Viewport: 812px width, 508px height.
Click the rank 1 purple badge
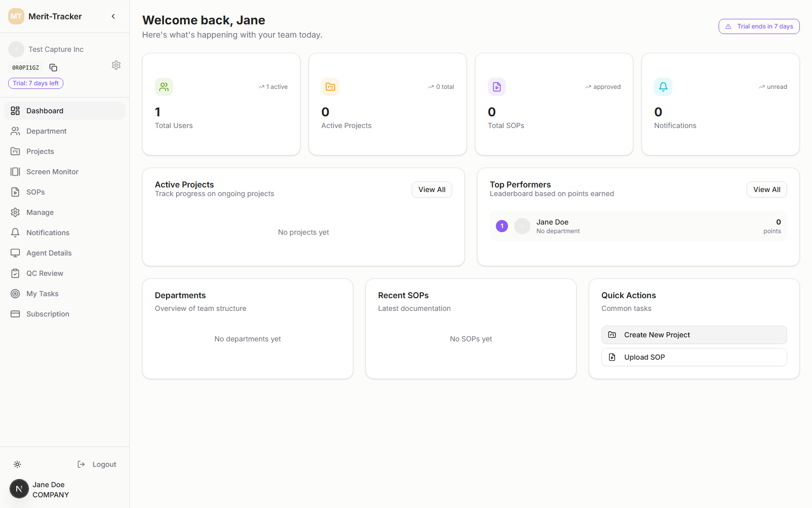(502, 226)
